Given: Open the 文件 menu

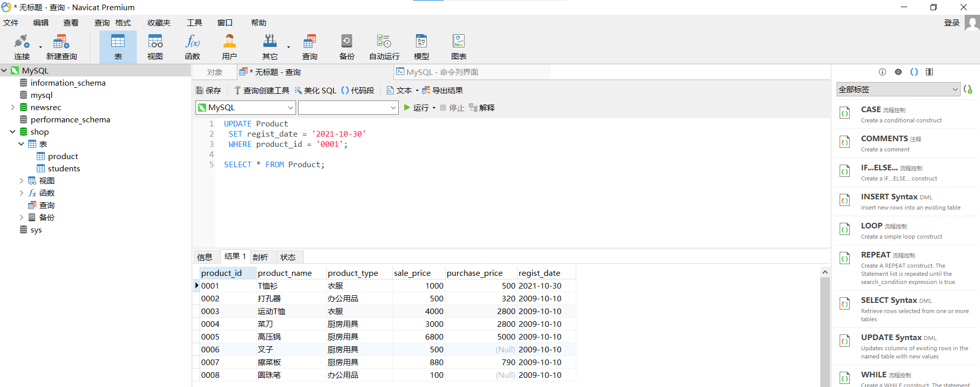Looking at the screenshot, I should tap(11, 23).
